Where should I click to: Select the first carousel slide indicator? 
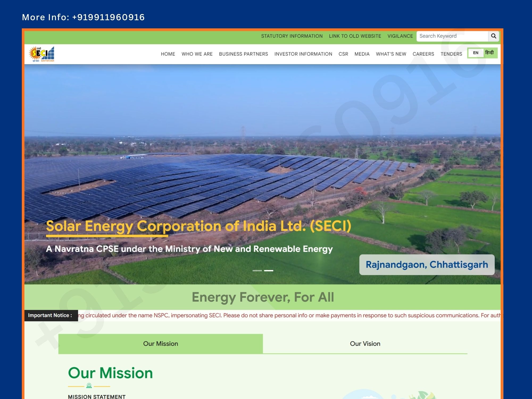point(257,271)
